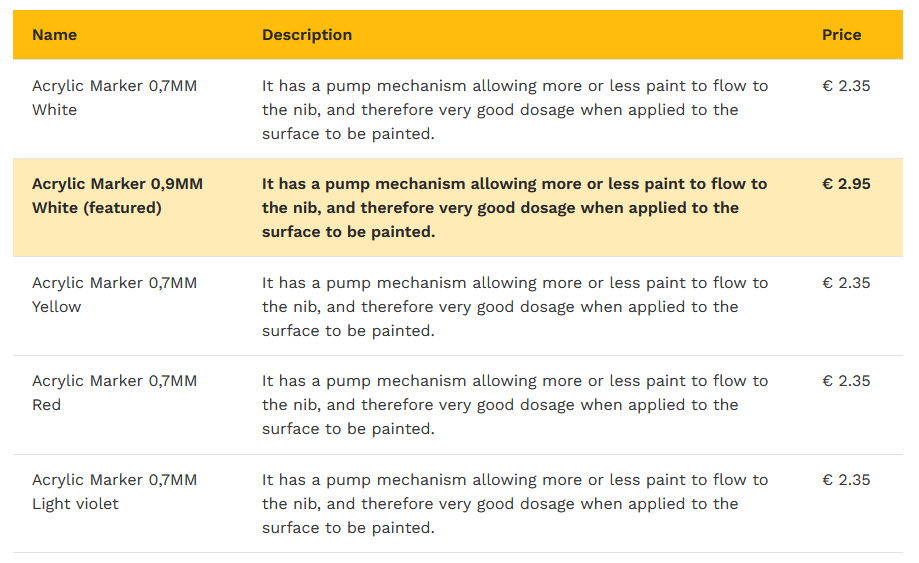This screenshot has height=563, width=919.
Task: Choose the Acrylic Marker 0,7MM Red name
Action: (114, 393)
